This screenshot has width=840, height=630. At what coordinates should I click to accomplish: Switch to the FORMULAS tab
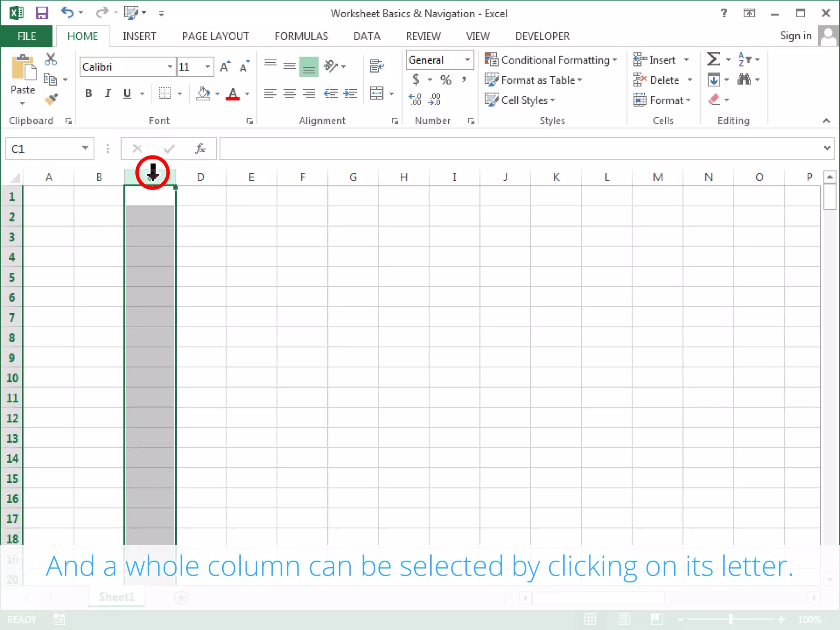pos(301,36)
